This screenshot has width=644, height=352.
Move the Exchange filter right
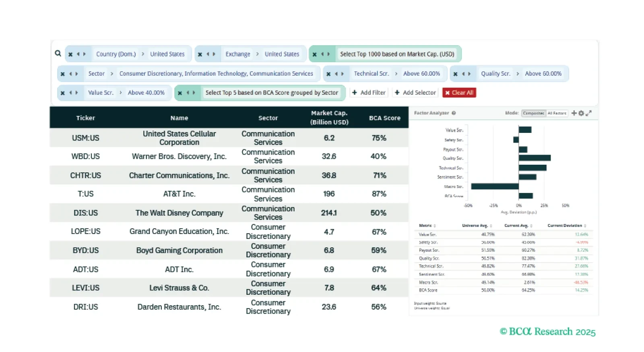point(214,54)
